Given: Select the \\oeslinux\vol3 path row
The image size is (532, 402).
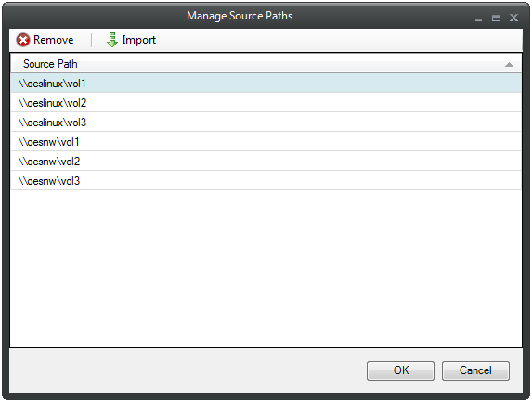Looking at the screenshot, I should [x=266, y=123].
